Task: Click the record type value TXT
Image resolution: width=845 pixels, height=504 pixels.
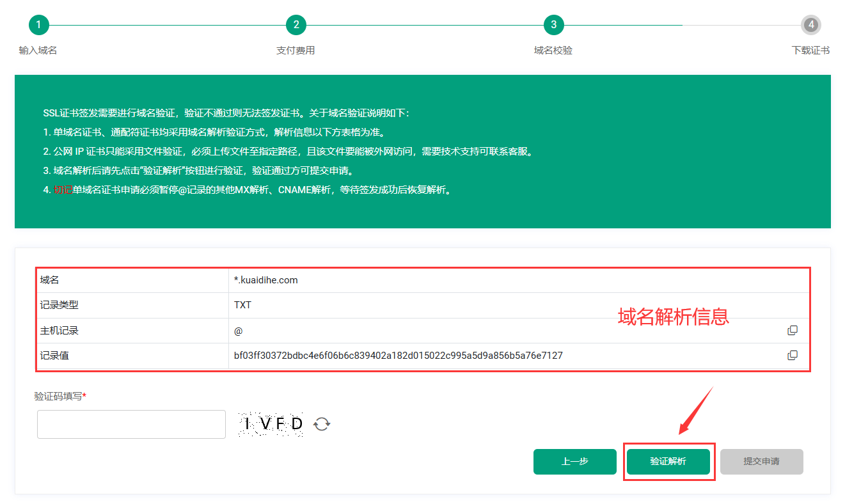Action: [243, 305]
